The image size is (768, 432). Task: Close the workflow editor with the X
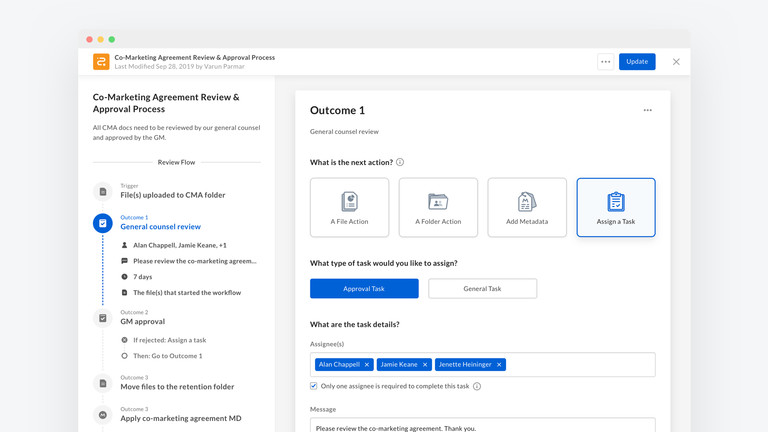point(676,62)
